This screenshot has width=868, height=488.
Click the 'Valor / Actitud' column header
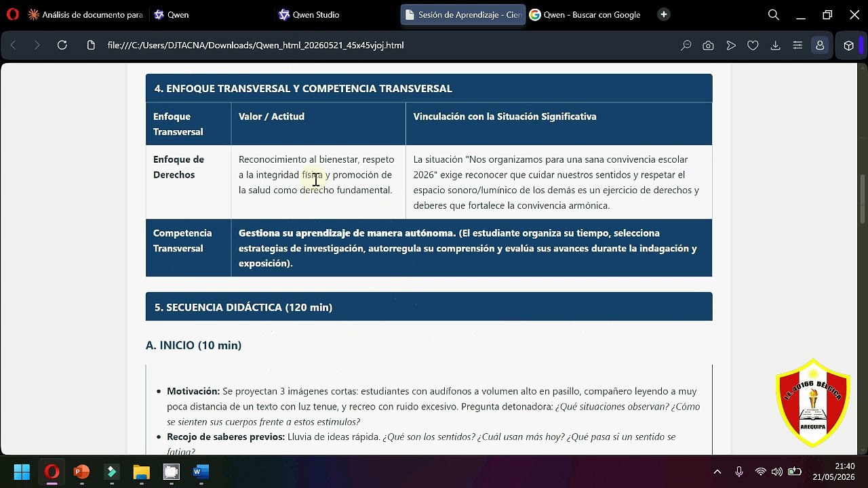click(x=271, y=117)
